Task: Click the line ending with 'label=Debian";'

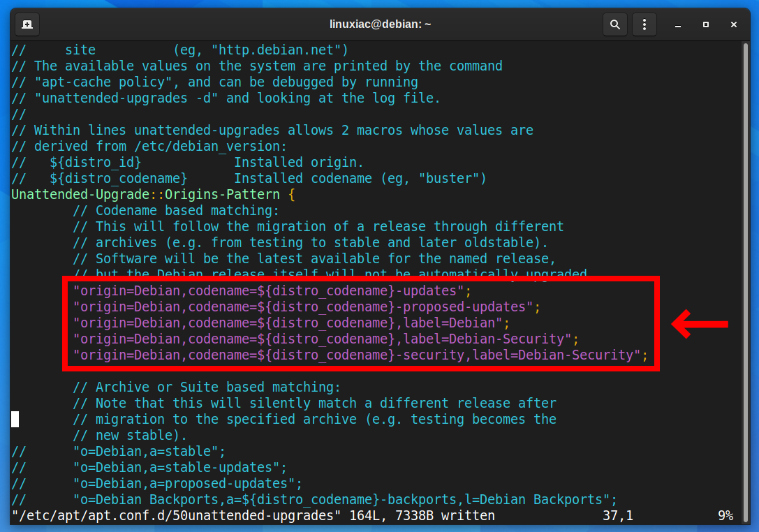Action: [x=291, y=323]
